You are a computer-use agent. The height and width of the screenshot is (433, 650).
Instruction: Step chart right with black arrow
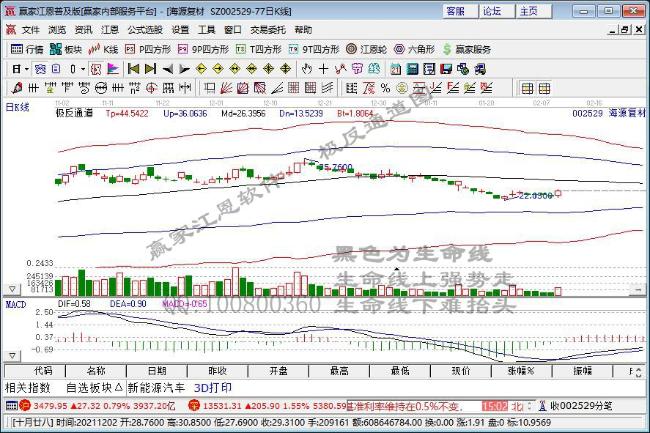pos(184,69)
